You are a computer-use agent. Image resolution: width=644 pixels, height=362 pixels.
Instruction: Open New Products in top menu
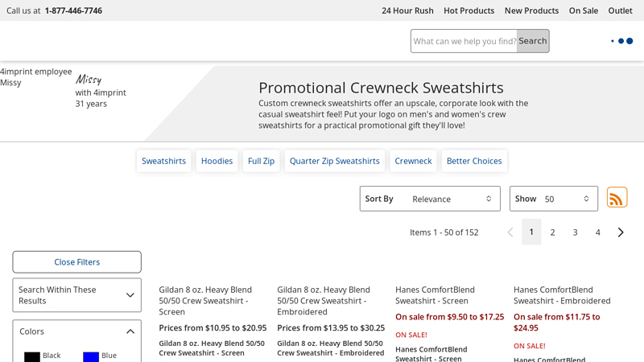(531, 10)
